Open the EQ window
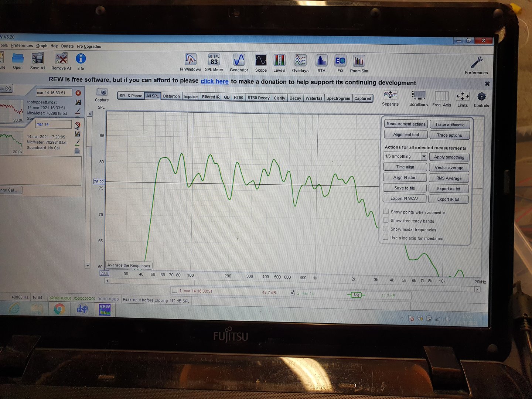 click(340, 62)
